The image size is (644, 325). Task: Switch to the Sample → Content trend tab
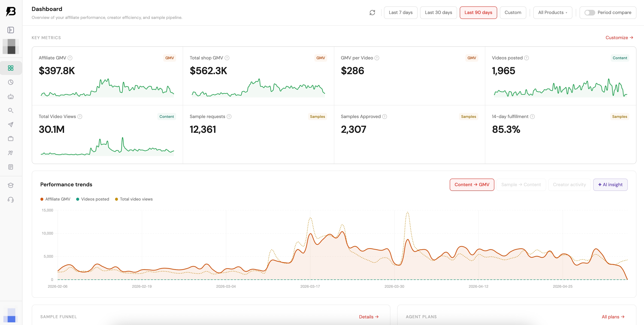[521, 185]
